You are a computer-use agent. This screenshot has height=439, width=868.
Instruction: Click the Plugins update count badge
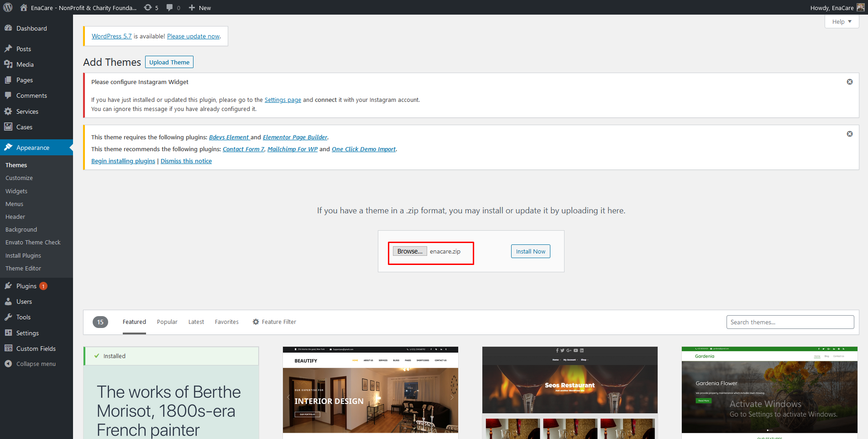(x=43, y=286)
